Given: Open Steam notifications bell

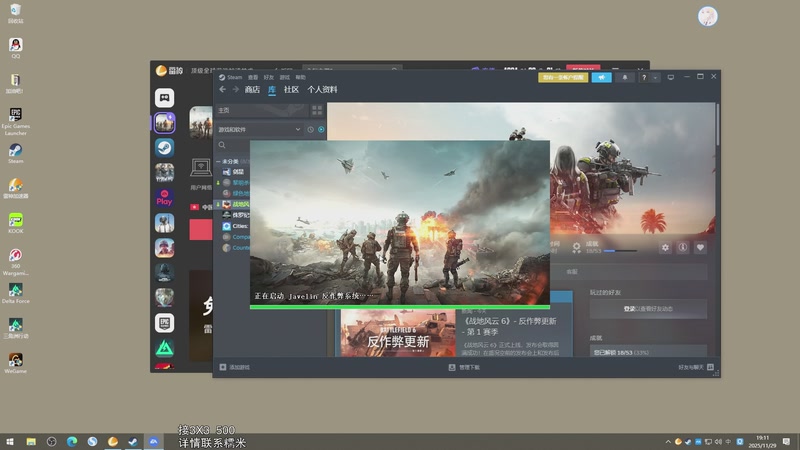Looking at the screenshot, I should 624,78.
